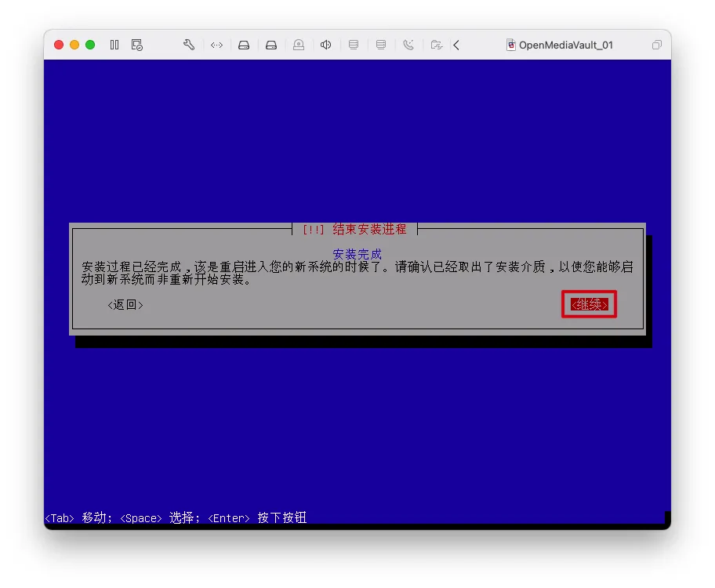Collapse toolbar with the left chevron
This screenshot has height=588, width=715.
pos(456,45)
